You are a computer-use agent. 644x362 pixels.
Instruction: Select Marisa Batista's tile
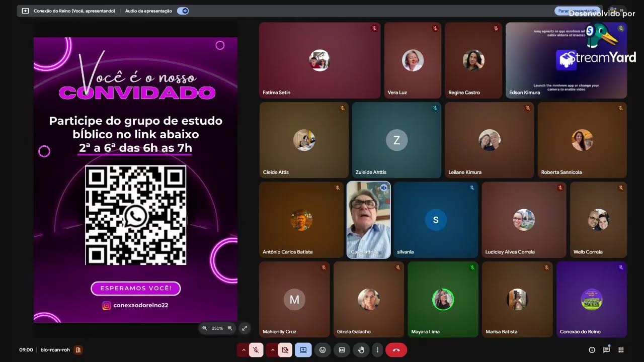coord(517,300)
